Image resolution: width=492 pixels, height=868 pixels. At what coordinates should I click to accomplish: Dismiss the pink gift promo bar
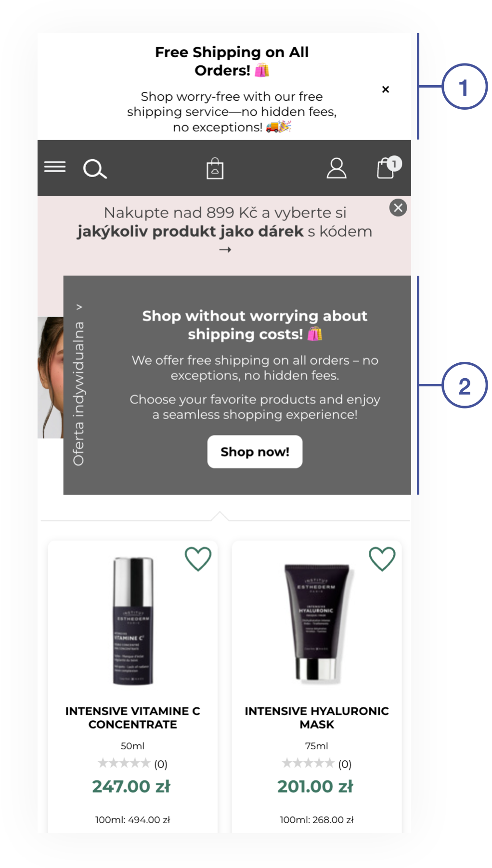pos(398,208)
